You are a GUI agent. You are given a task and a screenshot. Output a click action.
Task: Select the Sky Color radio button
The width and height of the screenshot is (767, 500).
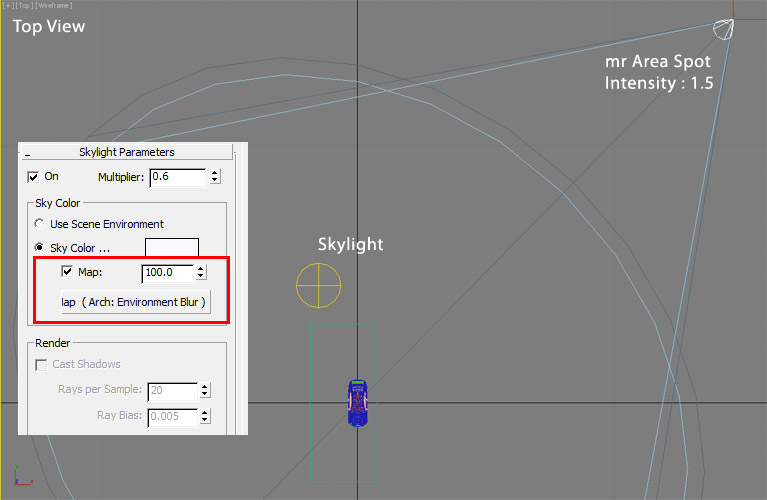point(39,247)
